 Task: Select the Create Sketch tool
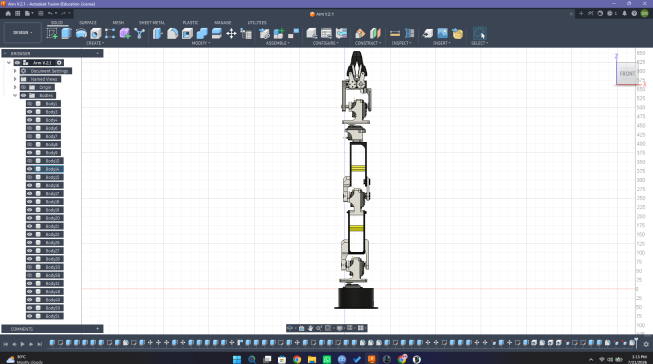pos(52,33)
